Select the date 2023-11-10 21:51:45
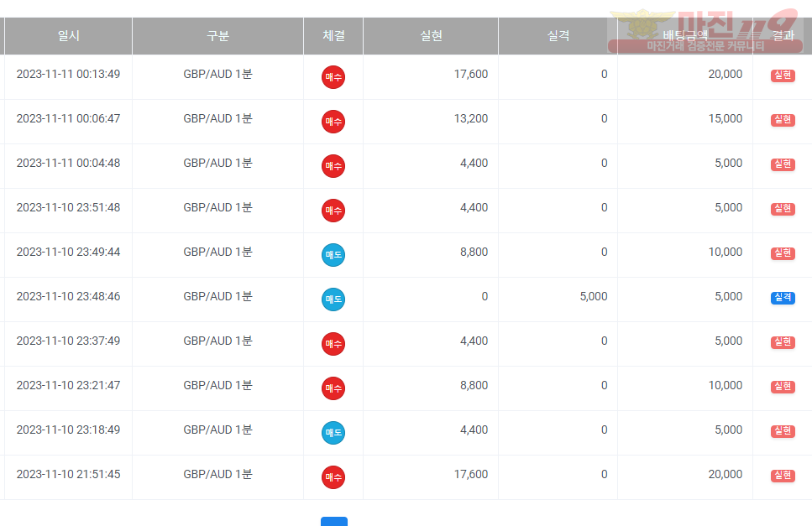Image resolution: width=812 pixels, height=526 pixels. coord(68,474)
